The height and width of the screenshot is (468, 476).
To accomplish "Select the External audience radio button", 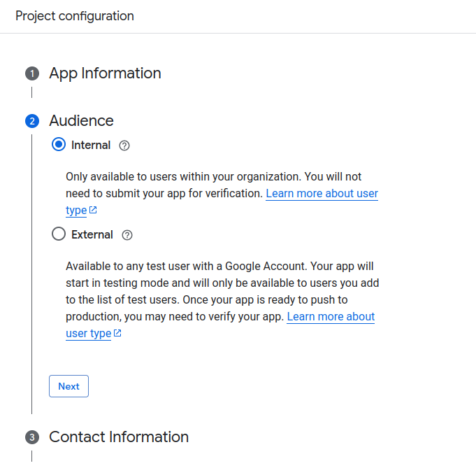I will [59, 234].
